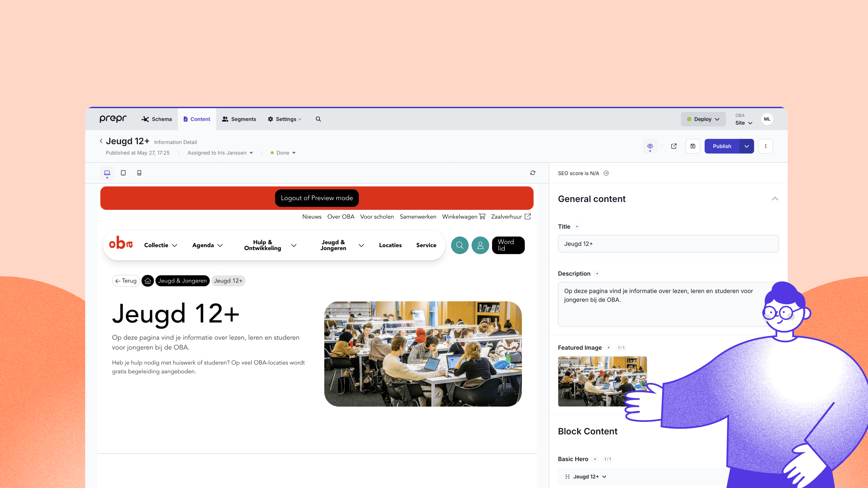
Task: Open the Zaalverhuur external link
Action: point(511,217)
